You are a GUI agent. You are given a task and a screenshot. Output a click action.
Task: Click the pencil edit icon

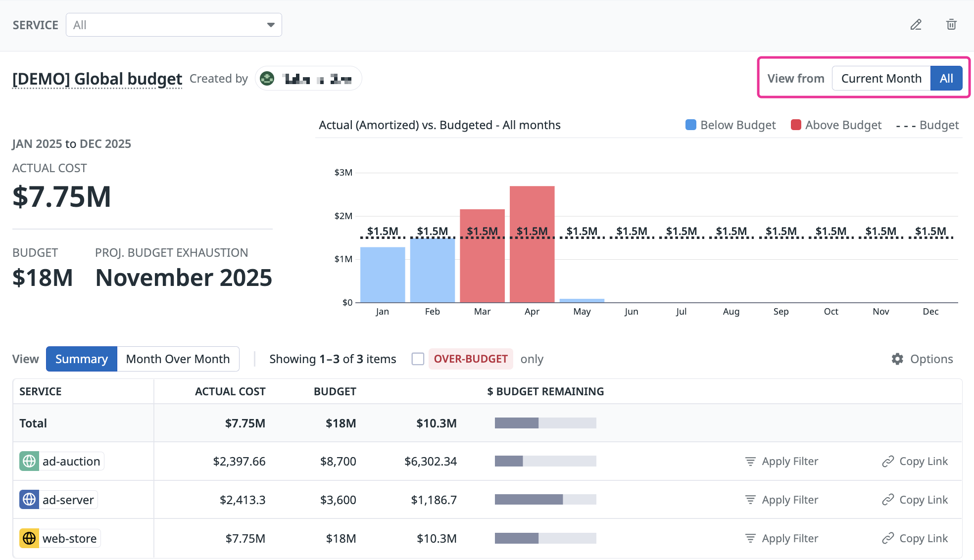tap(916, 25)
